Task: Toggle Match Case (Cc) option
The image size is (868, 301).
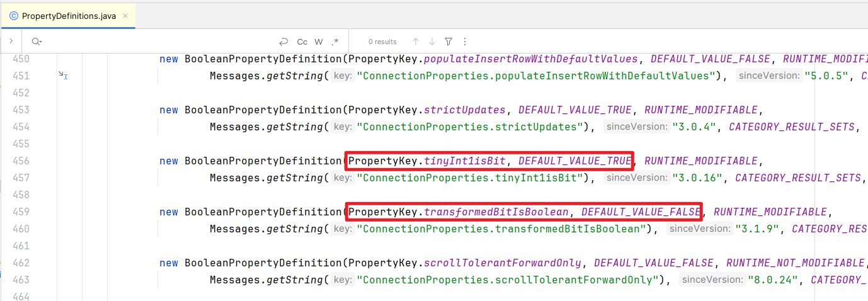Action: tap(302, 42)
